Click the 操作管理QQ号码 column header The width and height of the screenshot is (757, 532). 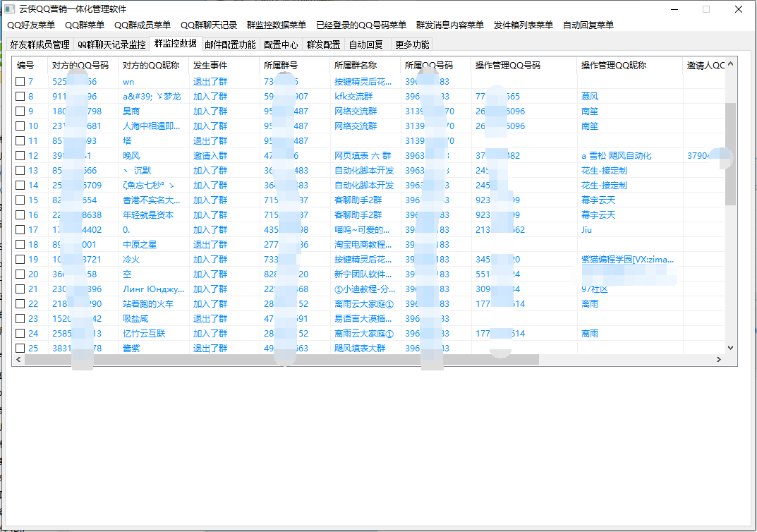[x=523, y=65]
